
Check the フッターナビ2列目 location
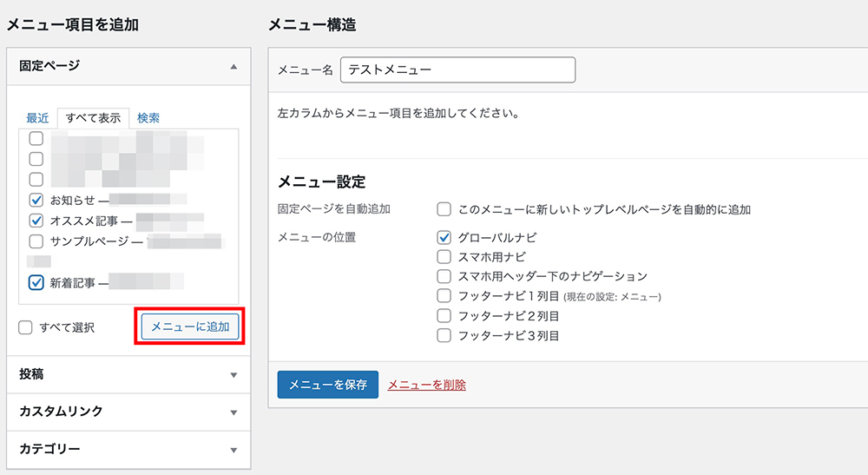click(444, 315)
